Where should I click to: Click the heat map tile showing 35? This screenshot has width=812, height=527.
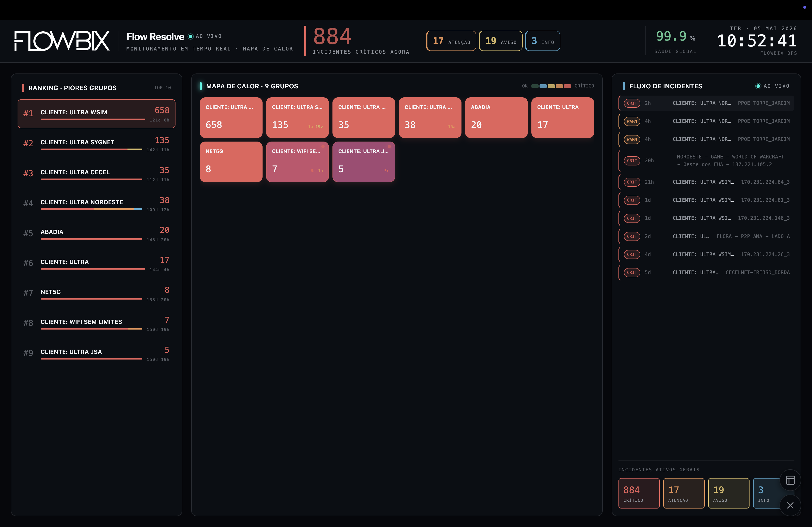(x=364, y=118)
